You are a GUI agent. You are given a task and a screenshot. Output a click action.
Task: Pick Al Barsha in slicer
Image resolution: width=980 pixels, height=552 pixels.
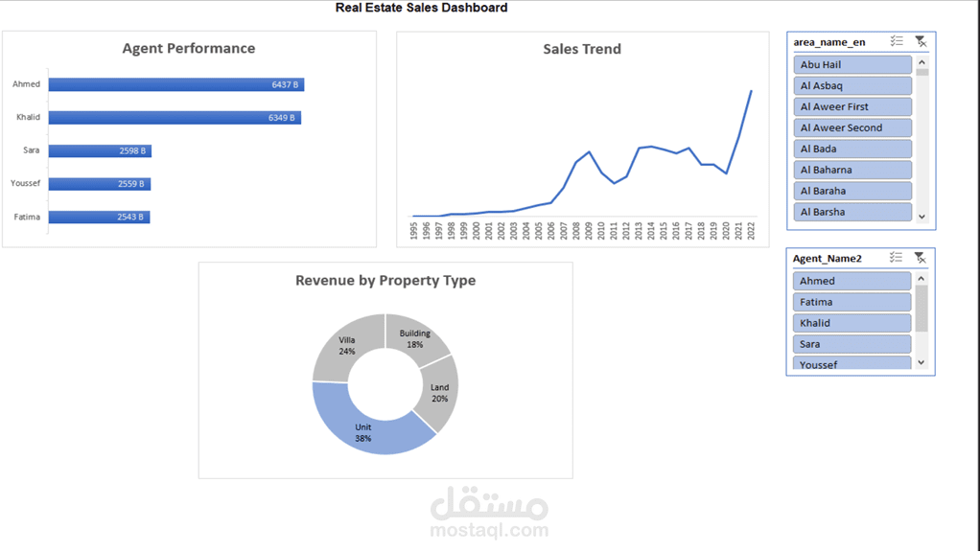pyautogui.click(x=852, y=212)
